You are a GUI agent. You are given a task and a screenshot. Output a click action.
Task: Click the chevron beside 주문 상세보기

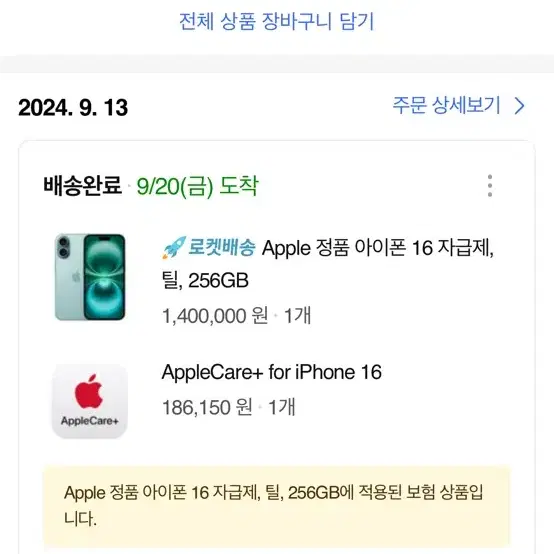point(519,106)
